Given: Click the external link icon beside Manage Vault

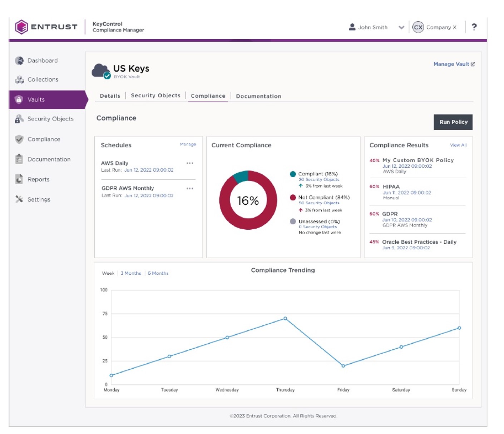Looking at the screenshot, I should (473, 64).
